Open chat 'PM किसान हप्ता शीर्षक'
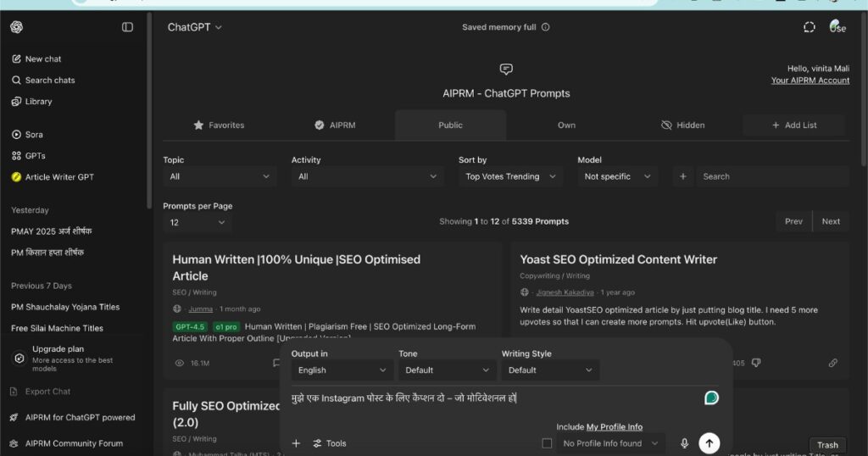Viewport: 868px width, 456px height. click(x=47, y=253)
